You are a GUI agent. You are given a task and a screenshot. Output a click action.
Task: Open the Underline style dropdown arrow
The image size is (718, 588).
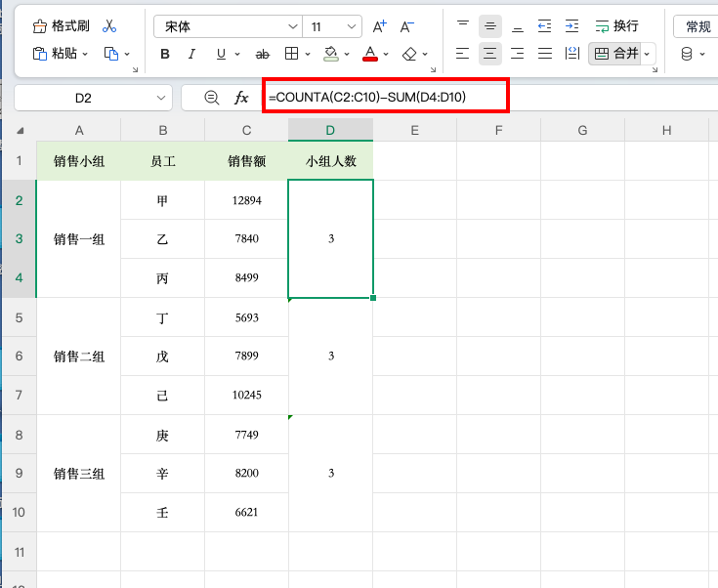(237, 54)
